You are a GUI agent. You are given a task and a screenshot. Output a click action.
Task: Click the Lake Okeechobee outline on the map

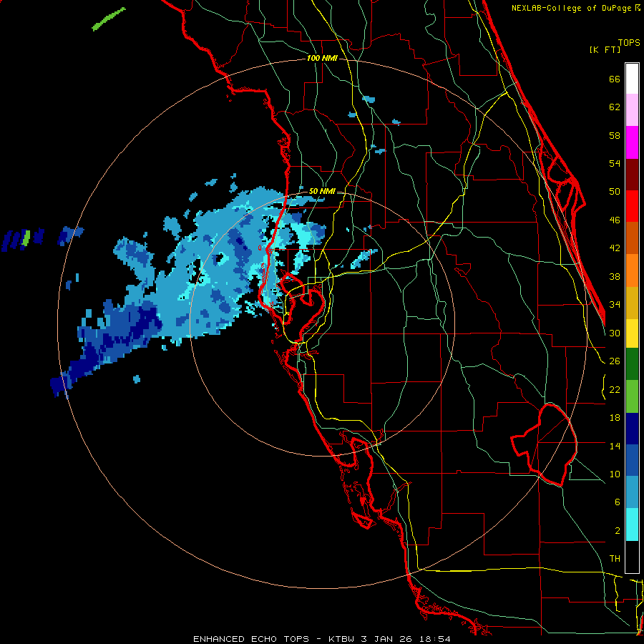click(544, 445)
